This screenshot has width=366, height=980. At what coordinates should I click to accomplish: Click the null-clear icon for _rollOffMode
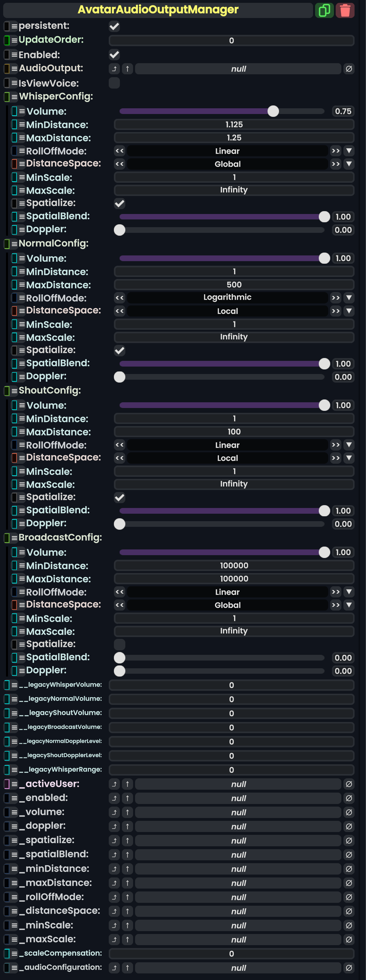349,897
